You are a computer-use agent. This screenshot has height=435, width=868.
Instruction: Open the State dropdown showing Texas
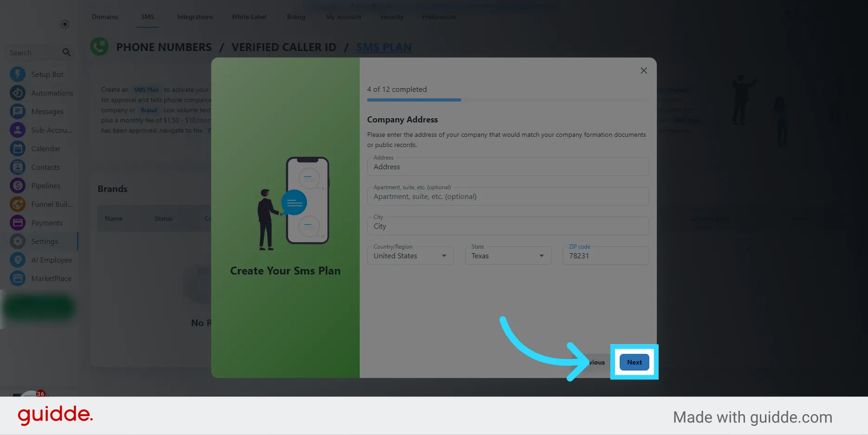coord(508,256)
